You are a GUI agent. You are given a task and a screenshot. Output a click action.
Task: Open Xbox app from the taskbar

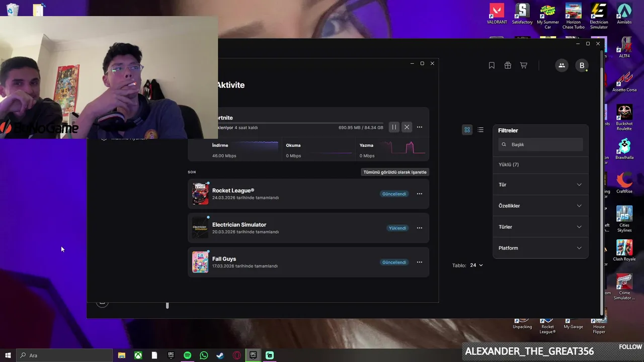(138, 355)
